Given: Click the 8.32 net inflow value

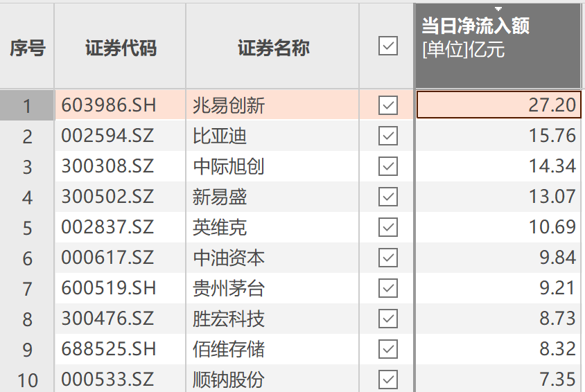Looking at the screenshot, I should pos(498,349).
